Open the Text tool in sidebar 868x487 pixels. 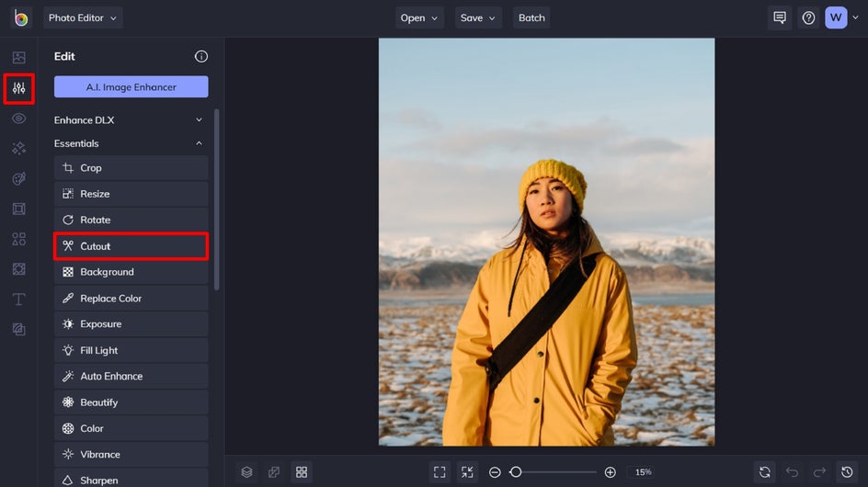click(x=18, y=300)
